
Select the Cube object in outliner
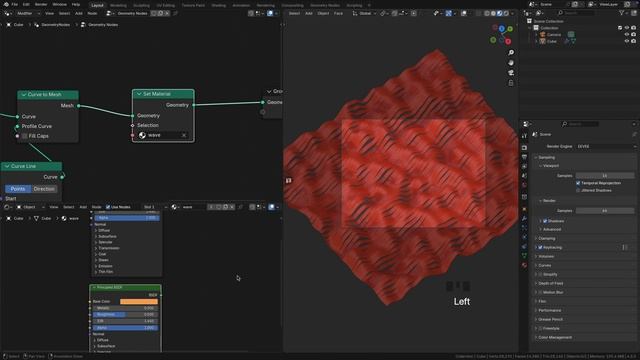(x=552, y=41)
